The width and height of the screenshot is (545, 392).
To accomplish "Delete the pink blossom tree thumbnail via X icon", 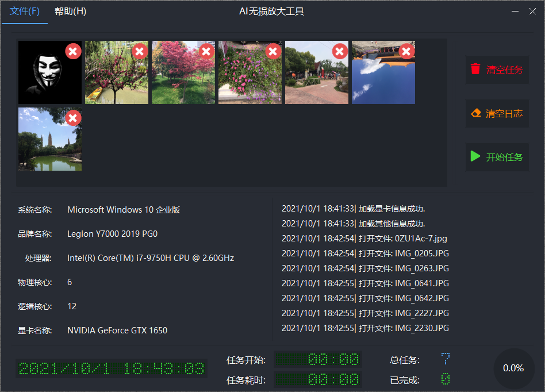I will (x=140, y=51).
